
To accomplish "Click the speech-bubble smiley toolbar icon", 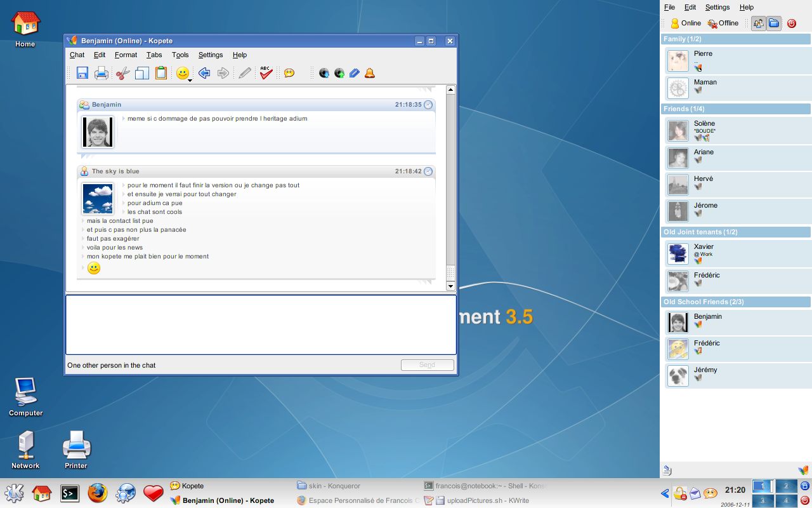I will (289, 73).
